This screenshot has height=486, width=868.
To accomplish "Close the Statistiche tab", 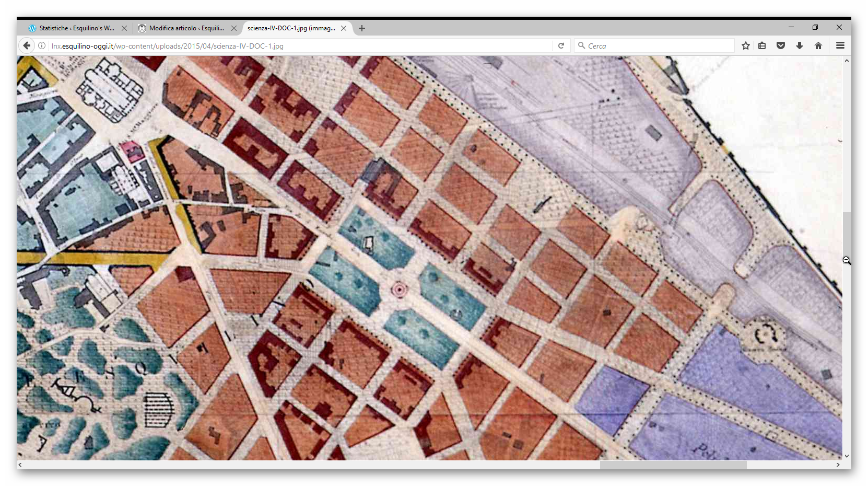I will 124,28.
